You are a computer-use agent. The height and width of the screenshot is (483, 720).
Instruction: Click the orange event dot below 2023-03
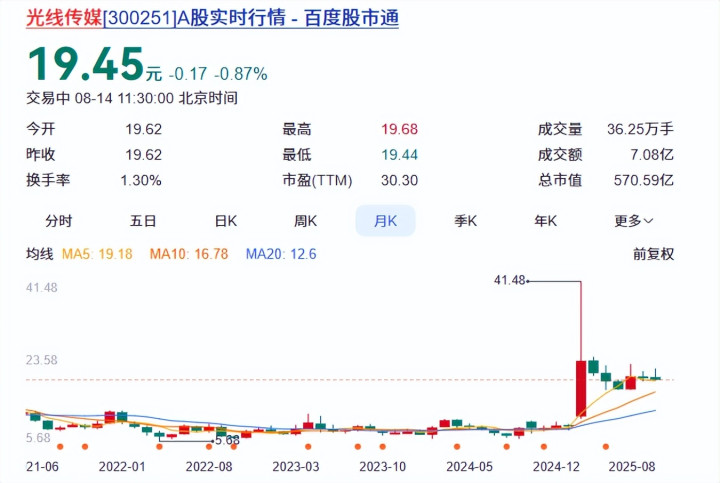click(x=308, y=446)
